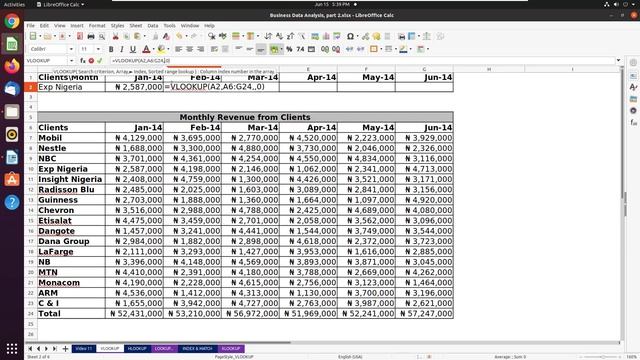Open the File menu
This screenshot has height=360, width=640.
coord(31,25)
